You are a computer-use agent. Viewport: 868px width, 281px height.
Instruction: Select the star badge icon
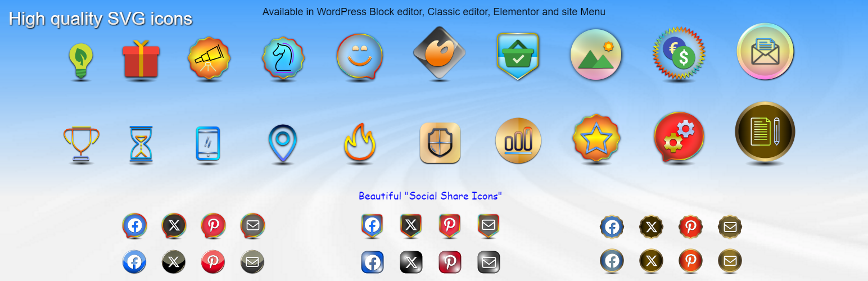point(596,139)
